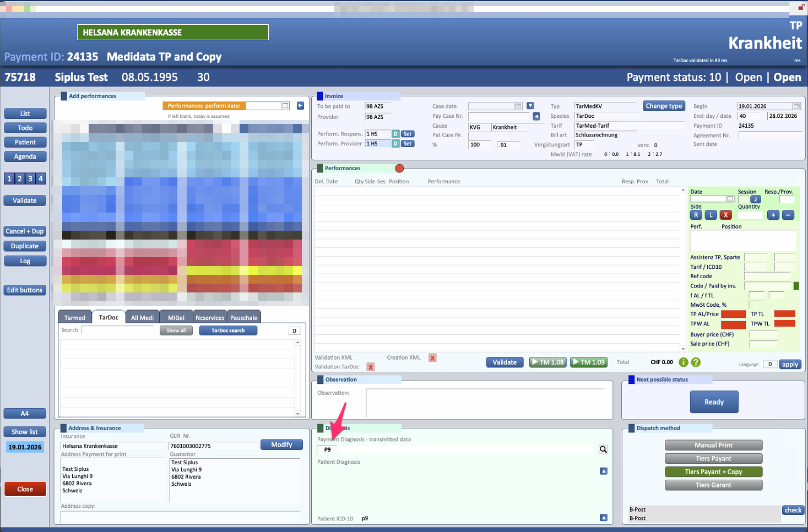This screenshot has height=532, width=808.
Task: Toggle the red X side button
Action: (726, 215)
